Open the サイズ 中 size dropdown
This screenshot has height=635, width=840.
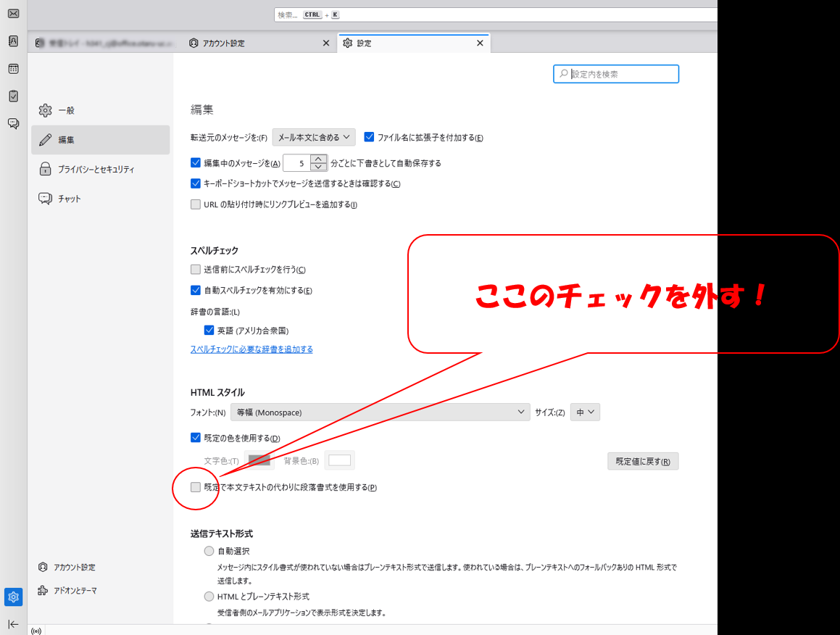click(585, 412)
